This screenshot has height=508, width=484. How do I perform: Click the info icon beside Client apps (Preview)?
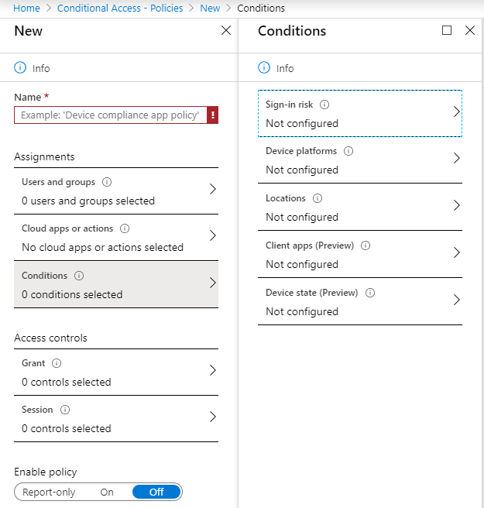(x=366, y=246)
